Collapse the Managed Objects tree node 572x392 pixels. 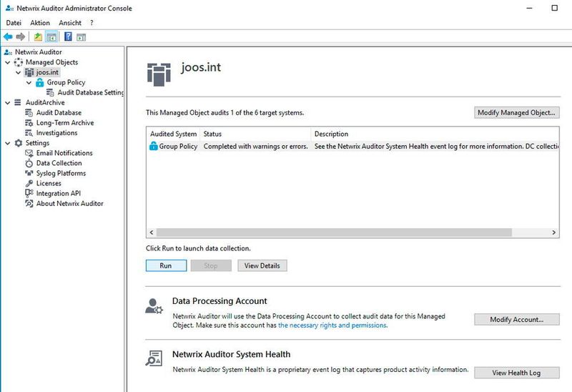[7, 62]
